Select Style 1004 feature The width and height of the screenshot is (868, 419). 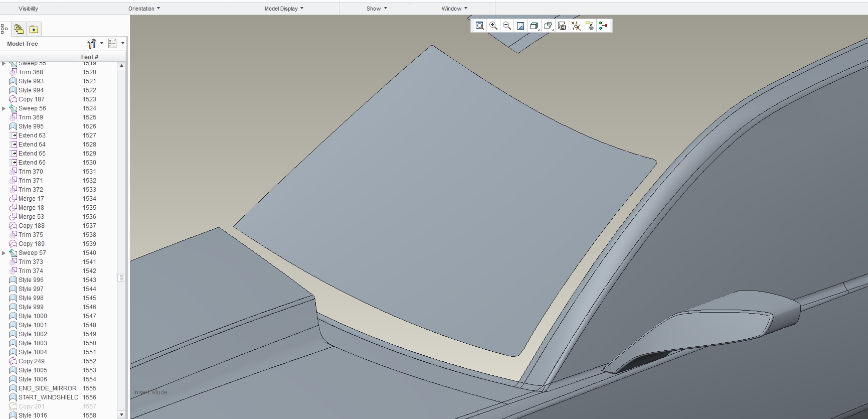click(x=33, y=352)
